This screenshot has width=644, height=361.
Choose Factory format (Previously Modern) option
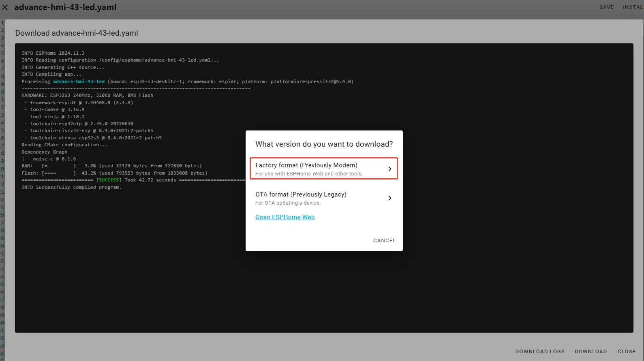[x=324, y=169]
